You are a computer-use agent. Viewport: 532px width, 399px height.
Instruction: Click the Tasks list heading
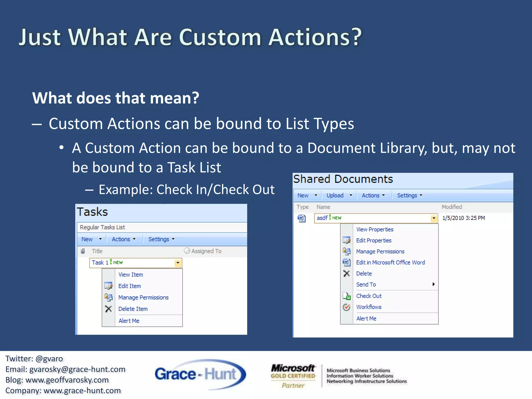click(92, 212)
